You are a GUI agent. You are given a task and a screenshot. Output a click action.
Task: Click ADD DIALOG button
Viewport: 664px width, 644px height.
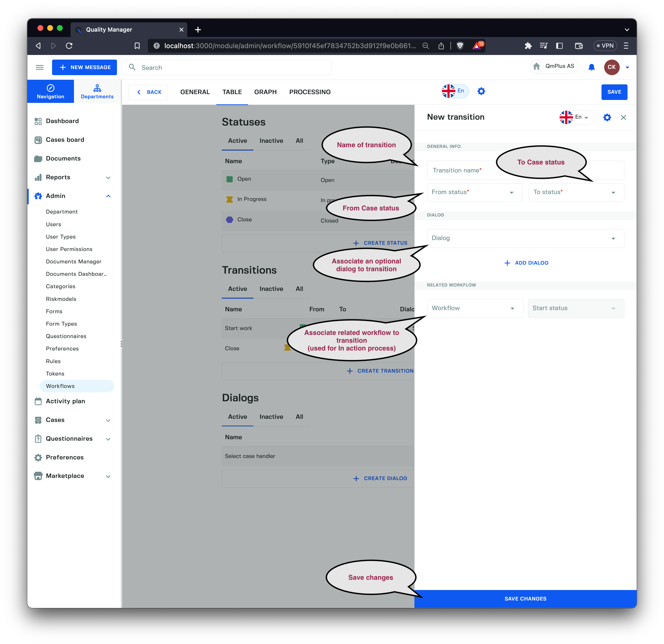(x=526, y=263)
